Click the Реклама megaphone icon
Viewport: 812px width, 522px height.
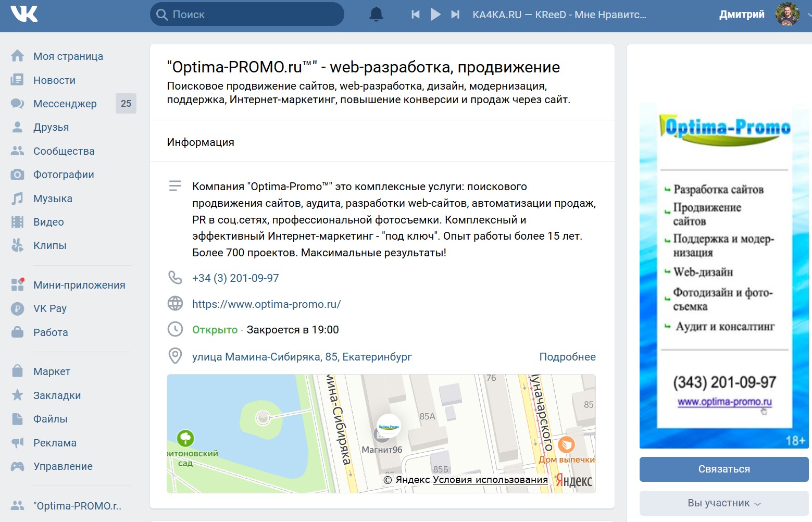click(x=18, y=443)
